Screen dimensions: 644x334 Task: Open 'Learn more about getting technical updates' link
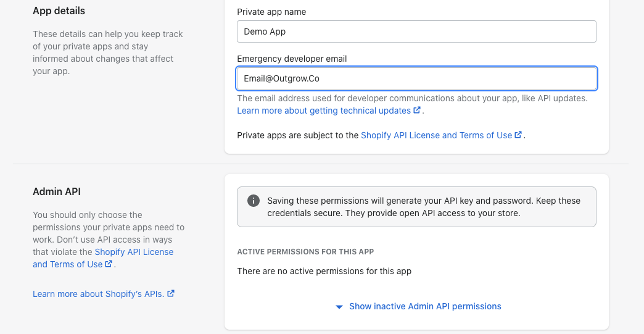point(324,111)
